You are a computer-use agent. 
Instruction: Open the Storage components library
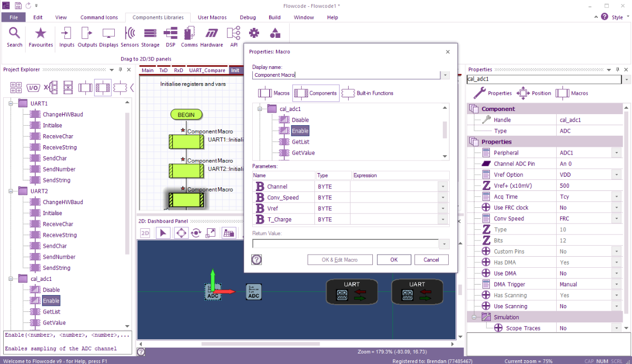pos(150,34)
